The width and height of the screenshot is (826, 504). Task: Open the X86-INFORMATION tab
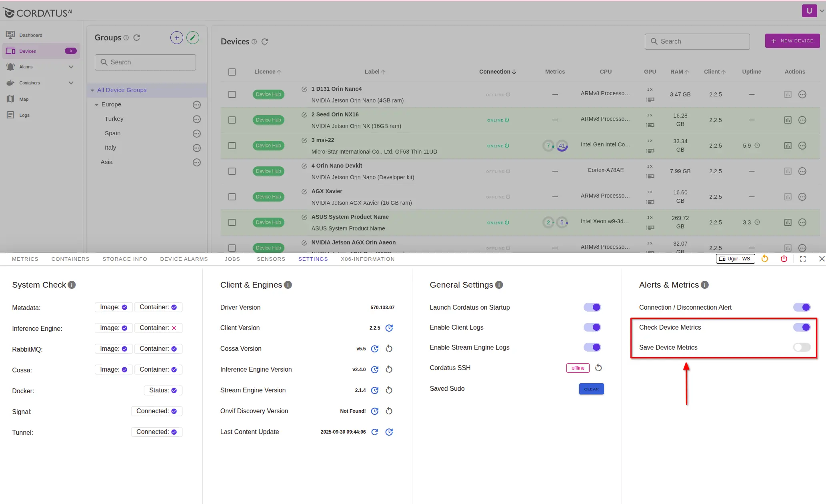tap(367, 259)
